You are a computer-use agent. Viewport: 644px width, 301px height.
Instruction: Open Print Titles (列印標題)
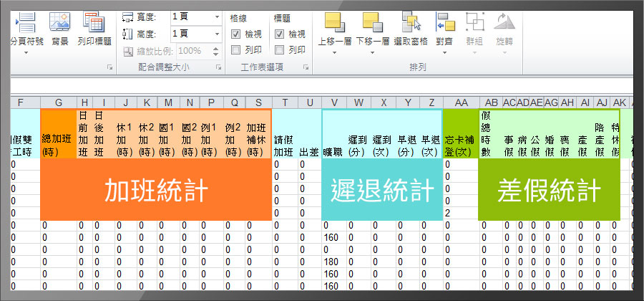coord(94,24)
